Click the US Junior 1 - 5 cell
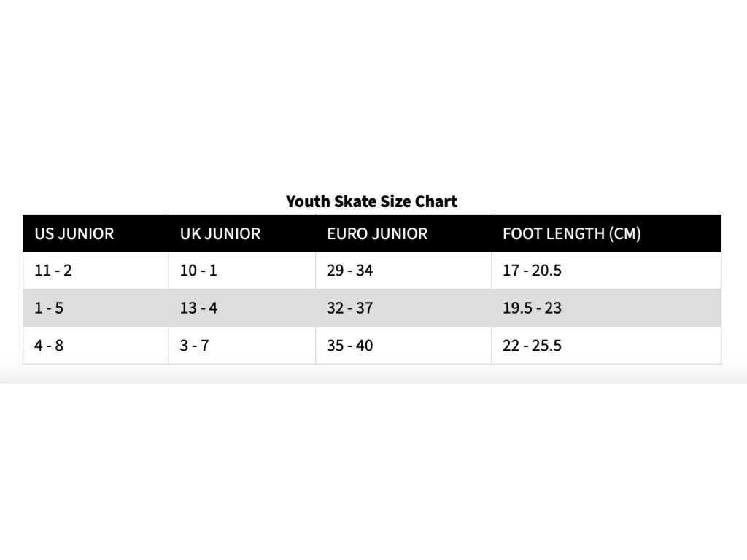The height and width of the screenshot is (560, 747). (96, 308)
